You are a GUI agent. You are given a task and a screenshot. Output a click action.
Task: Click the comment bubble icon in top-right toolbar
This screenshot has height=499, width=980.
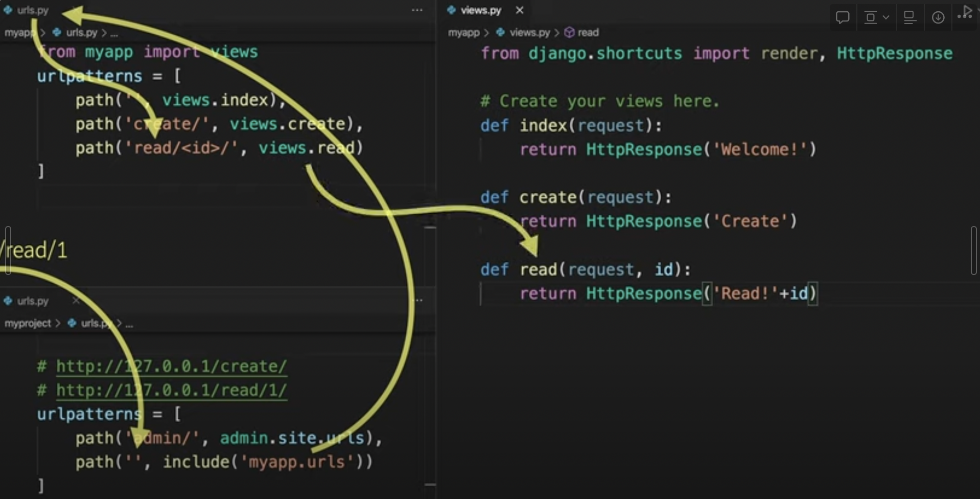click(843, 17)
